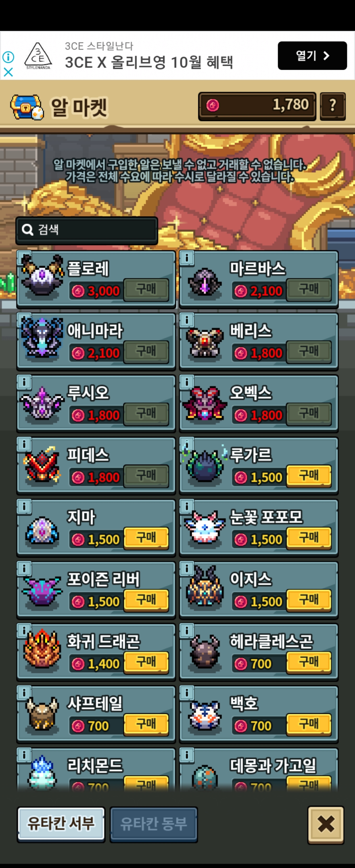355x868 pixels.
Task: Tap info icon on 마르바스 card
Action: click(x=187, y=258)
